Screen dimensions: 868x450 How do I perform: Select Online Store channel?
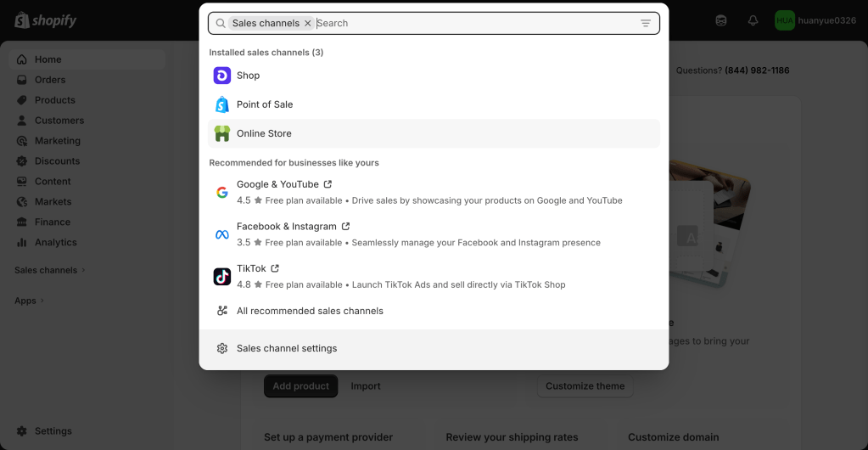point(434,133)
